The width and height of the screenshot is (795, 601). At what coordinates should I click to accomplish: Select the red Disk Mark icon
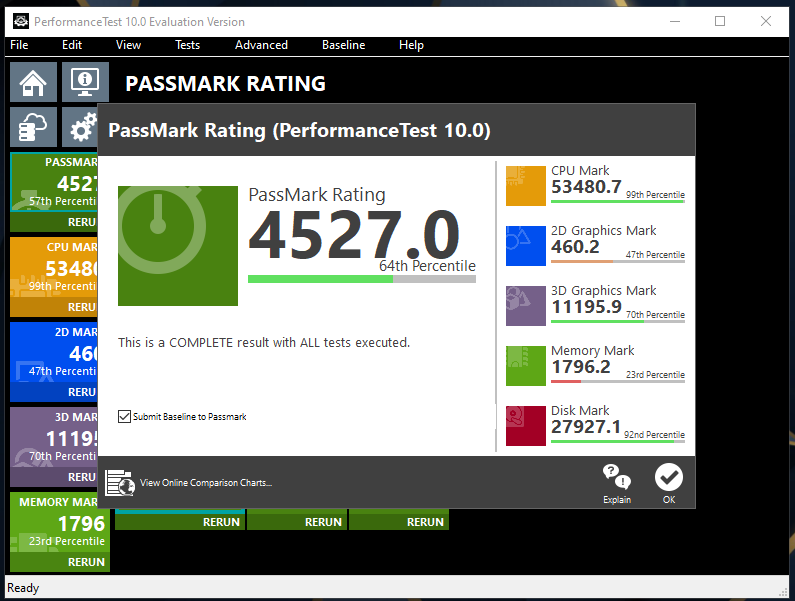click(526, 426)
